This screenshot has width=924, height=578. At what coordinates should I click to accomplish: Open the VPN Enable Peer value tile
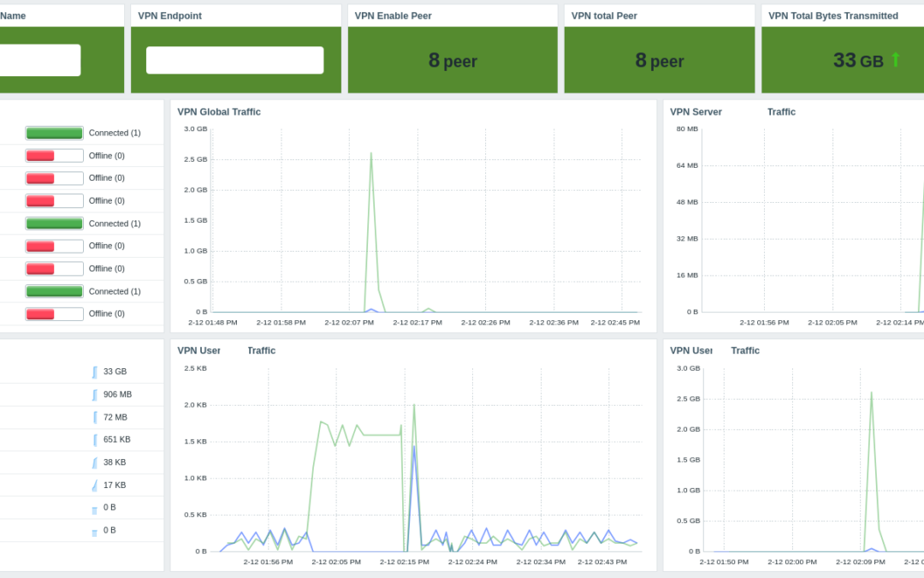coord(453,60)
